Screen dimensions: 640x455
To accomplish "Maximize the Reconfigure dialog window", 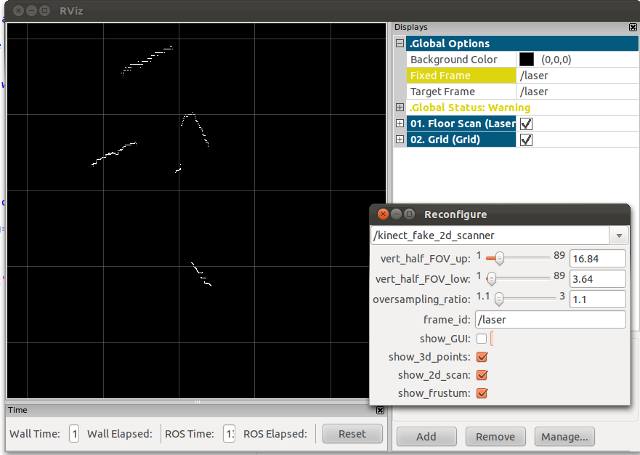I will tap(410, 214).
